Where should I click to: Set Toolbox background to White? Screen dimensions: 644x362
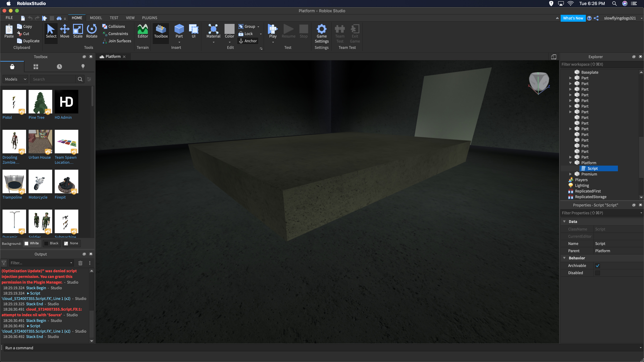(32, 243)
